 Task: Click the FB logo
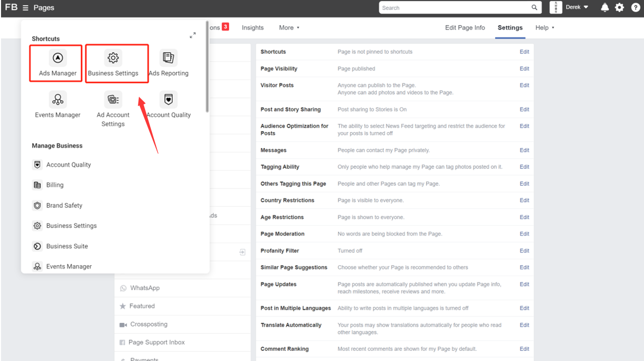click(x=11, y=7)
